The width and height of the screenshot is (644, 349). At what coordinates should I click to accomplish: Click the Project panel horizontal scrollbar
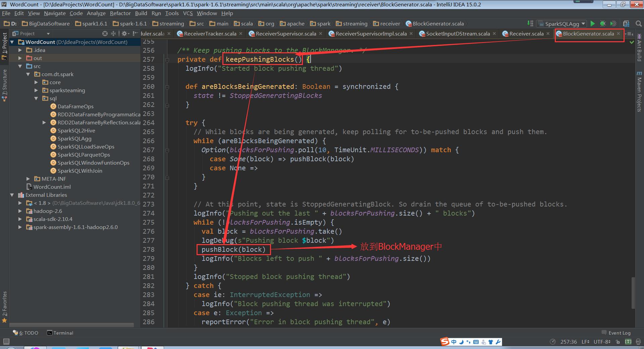click(x=71, y=325)
